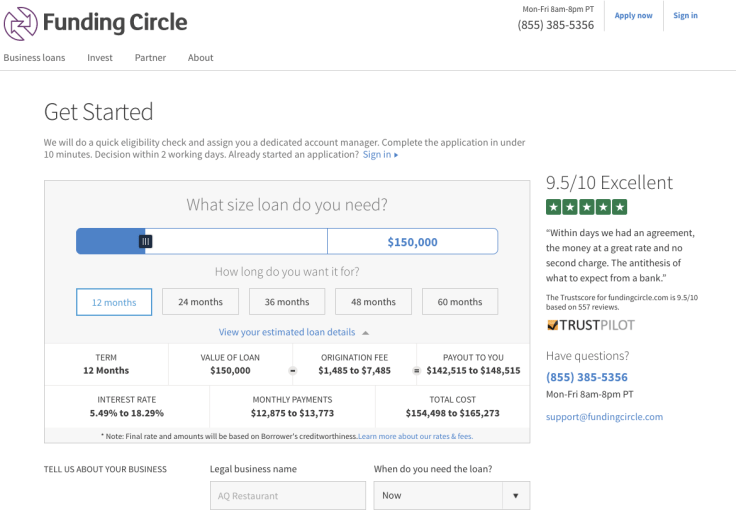Open 'When do you need the loan' dropdown

click(x=451, y=495)
